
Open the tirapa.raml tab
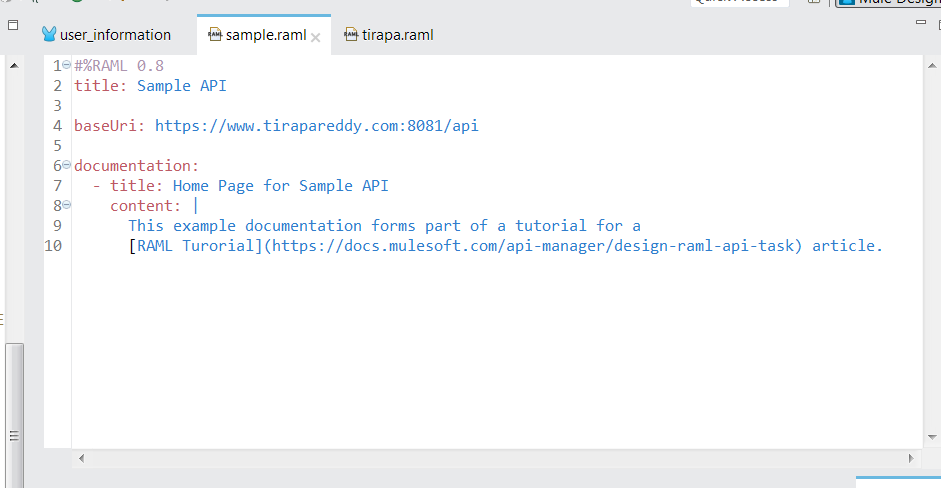(x=389, y=35)
